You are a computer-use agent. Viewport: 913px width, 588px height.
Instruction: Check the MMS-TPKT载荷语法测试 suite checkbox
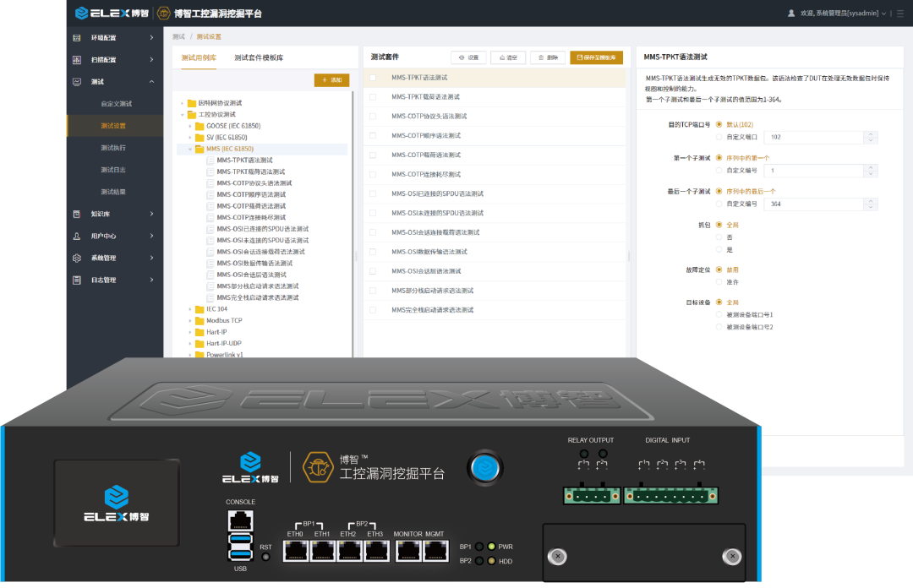[x=373, y=97]
